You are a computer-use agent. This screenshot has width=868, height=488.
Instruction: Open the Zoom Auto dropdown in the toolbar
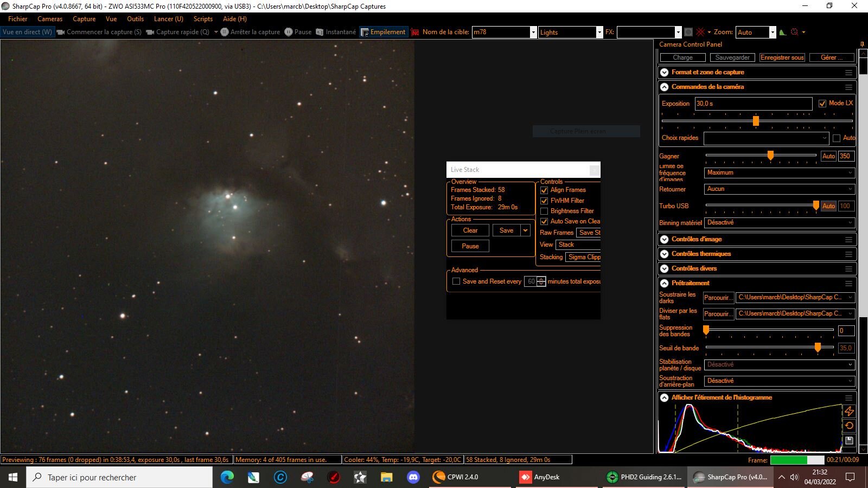(x=773, y=33)
